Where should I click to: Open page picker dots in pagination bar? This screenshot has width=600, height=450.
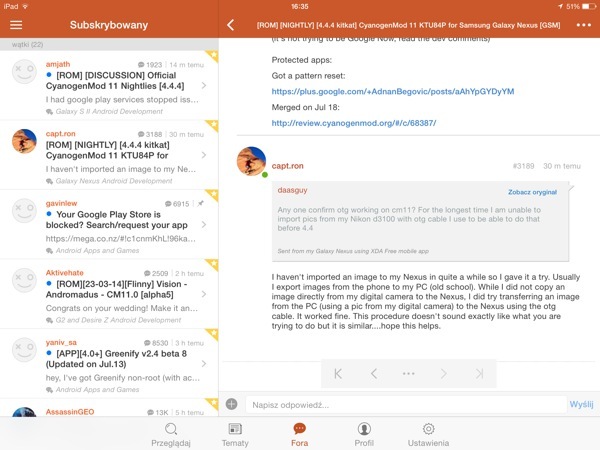pos(409,373)
